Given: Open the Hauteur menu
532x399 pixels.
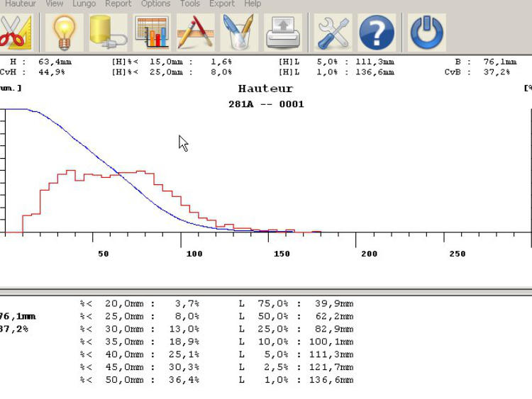Looking at the screenshot, I should tap(20, 4).
